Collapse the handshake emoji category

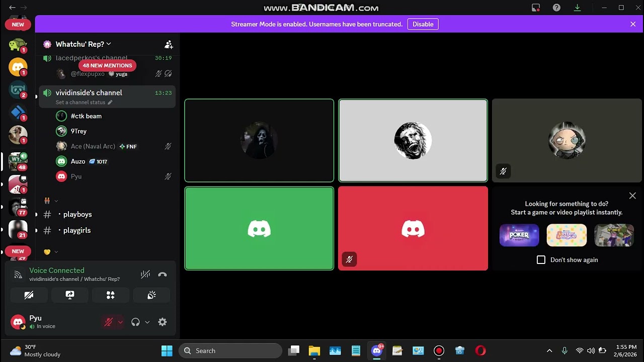click(51, 252)
